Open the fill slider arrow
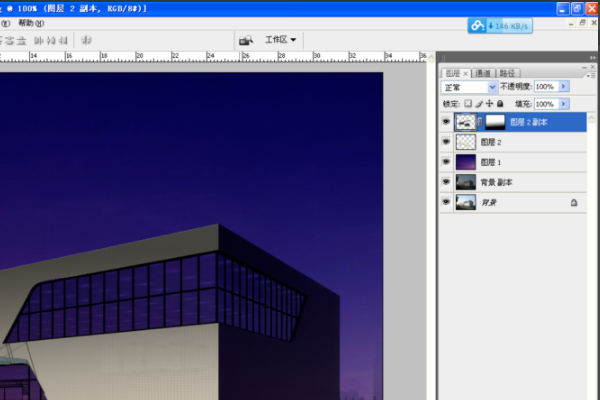Screen dimensions: 600x400 [564, 104]
